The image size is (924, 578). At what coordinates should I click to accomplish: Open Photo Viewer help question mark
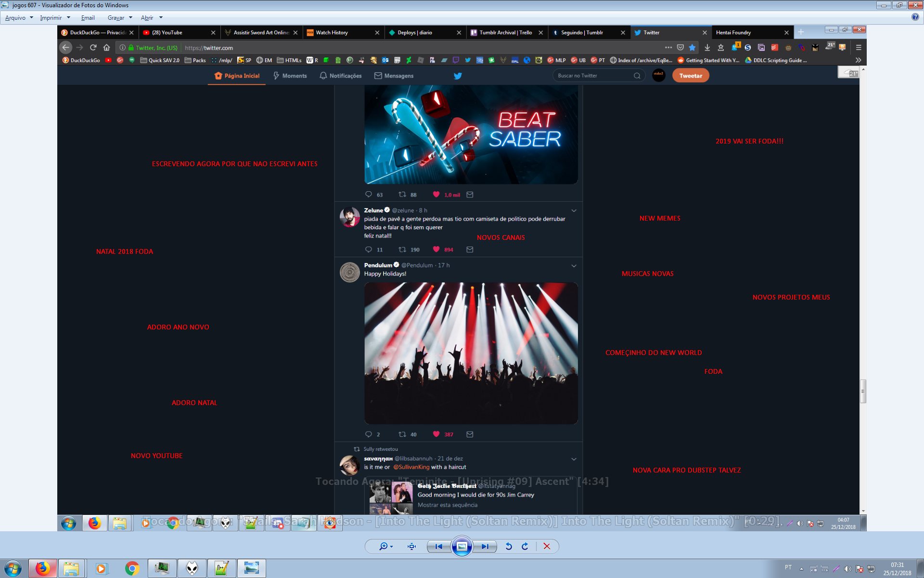(x=915, y=17)
